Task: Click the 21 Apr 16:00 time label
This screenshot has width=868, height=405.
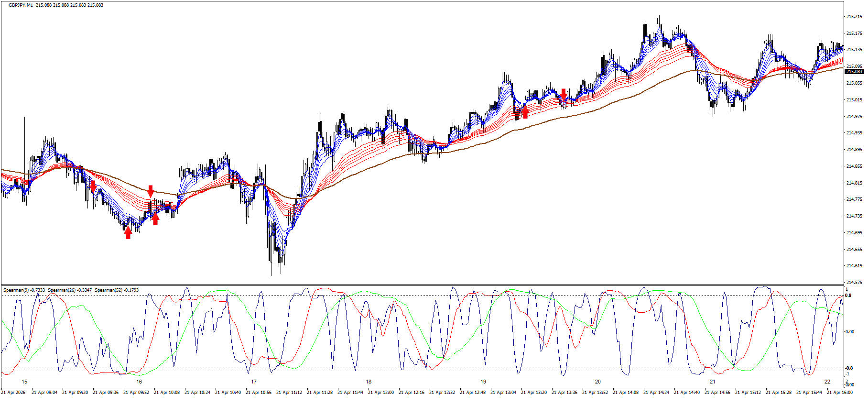Action: pyautogui.click(x=839, y=393)
